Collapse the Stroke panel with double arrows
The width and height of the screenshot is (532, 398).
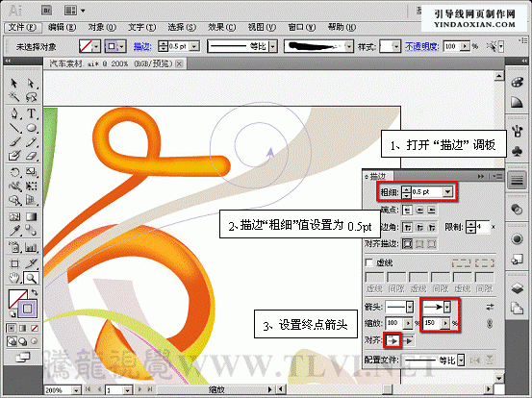tap(481, 176)
